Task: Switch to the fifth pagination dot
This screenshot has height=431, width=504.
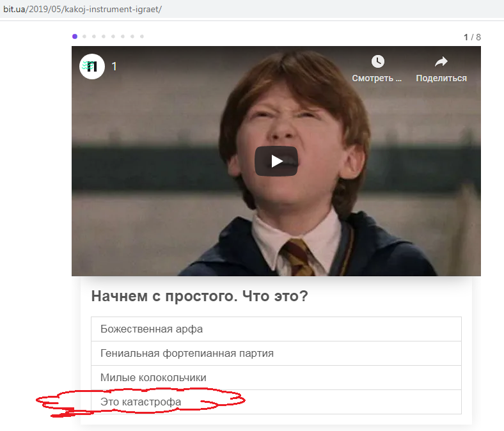Action: point(113,36)
